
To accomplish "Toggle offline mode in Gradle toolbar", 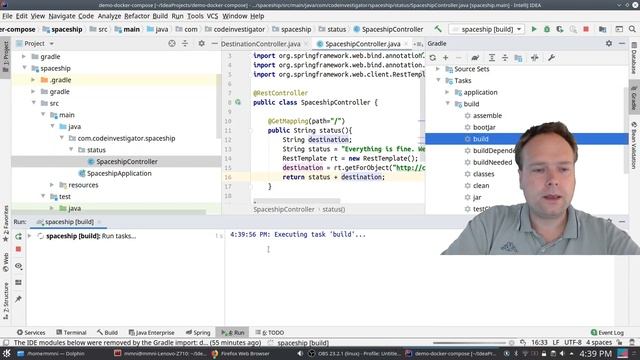I will pyautogui.click(x=535, y=58).
